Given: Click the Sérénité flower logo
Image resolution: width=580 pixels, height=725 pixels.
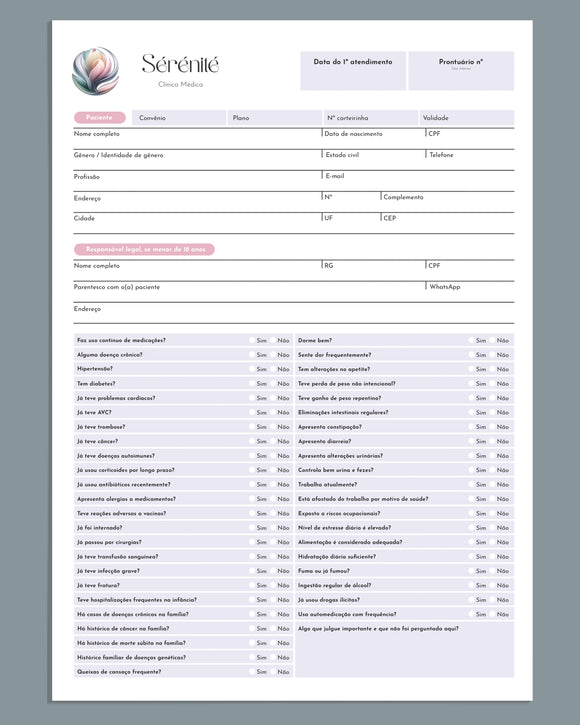Looking at the screenshot, I should click(x=96, y=71).
